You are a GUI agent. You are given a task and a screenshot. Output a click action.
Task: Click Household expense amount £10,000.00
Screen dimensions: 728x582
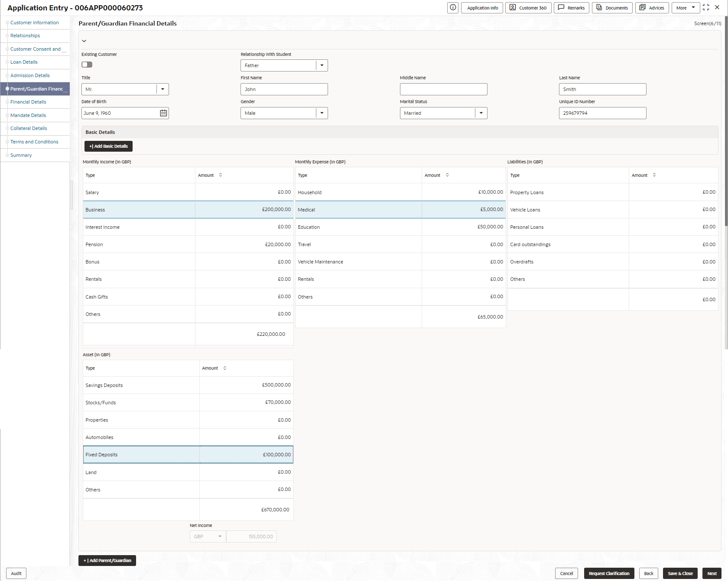pyautogui.click(x=491, y=192)
